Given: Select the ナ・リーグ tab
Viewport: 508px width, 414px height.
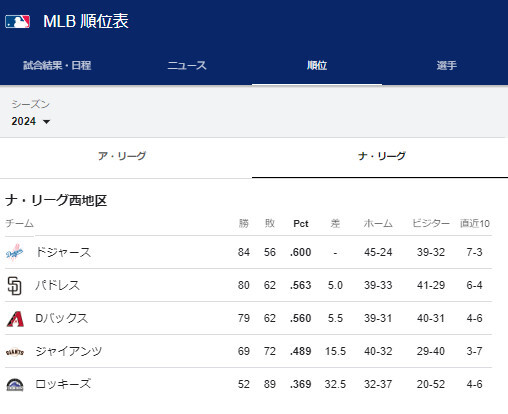Looking at the screenshot, I should 382,156.
